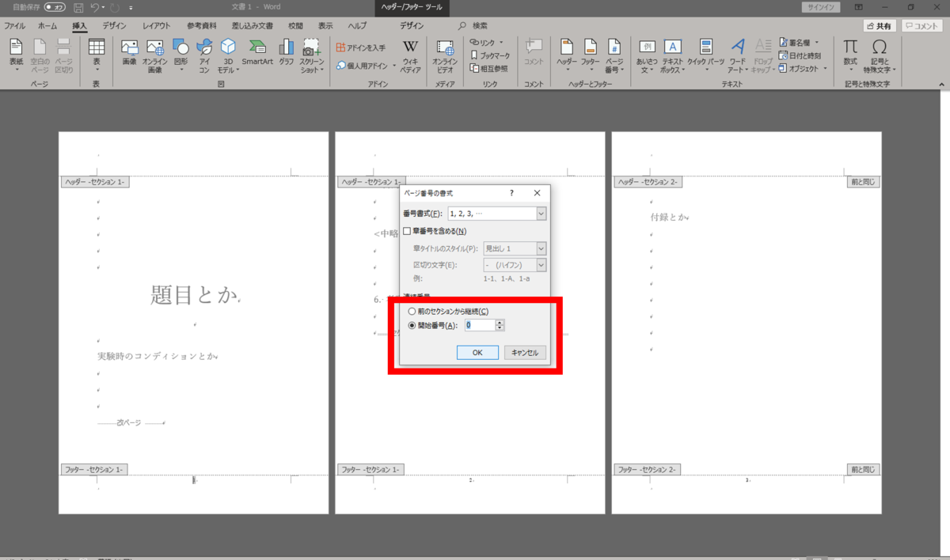This screenshot has width=950, height=560.
Task: Click the 開始番号 spinner up arrow
Action: 500,322
